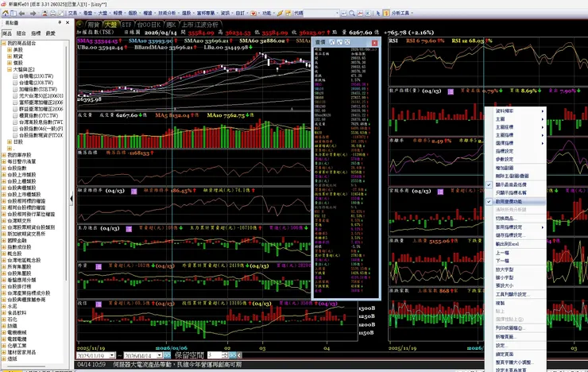Image resolution: width=588 pixels, height=372 pixels.
Task: Open the purple settings icon beside 外資
Action: coord(99,266)
